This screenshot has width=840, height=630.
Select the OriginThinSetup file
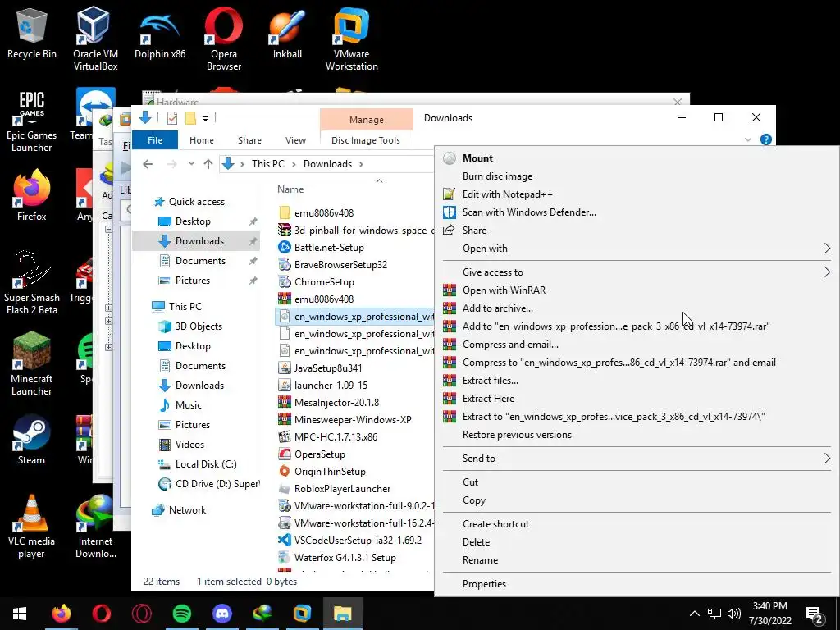[x=330, y=472]
